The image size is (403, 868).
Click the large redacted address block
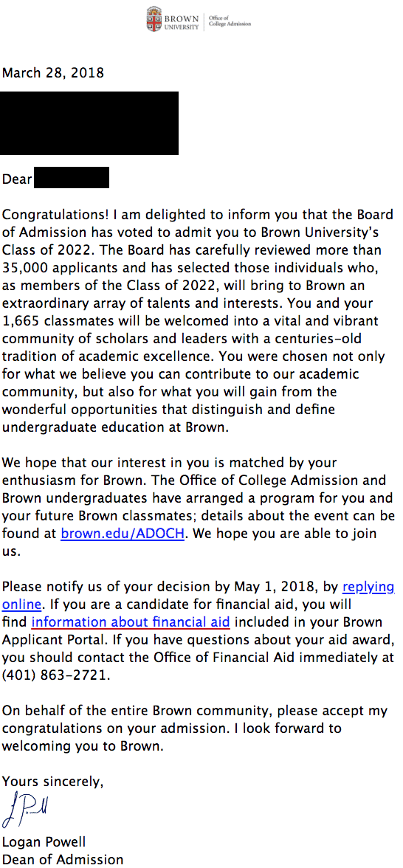(89, 123)
